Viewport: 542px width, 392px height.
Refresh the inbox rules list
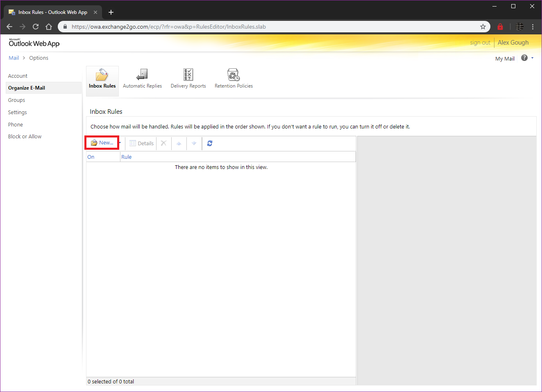pos(210,143)
